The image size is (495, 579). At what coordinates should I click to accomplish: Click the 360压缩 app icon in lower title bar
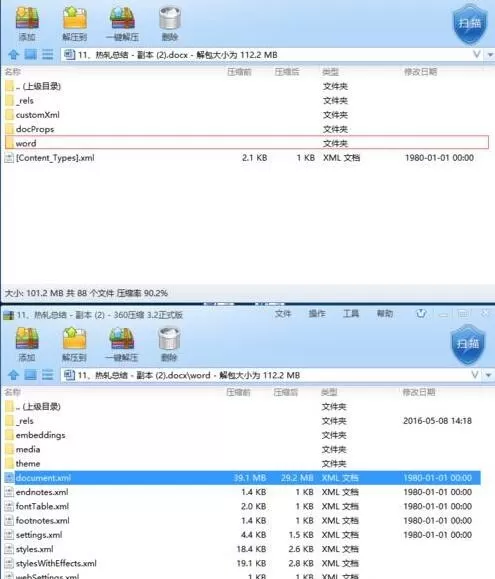(8, 315)
